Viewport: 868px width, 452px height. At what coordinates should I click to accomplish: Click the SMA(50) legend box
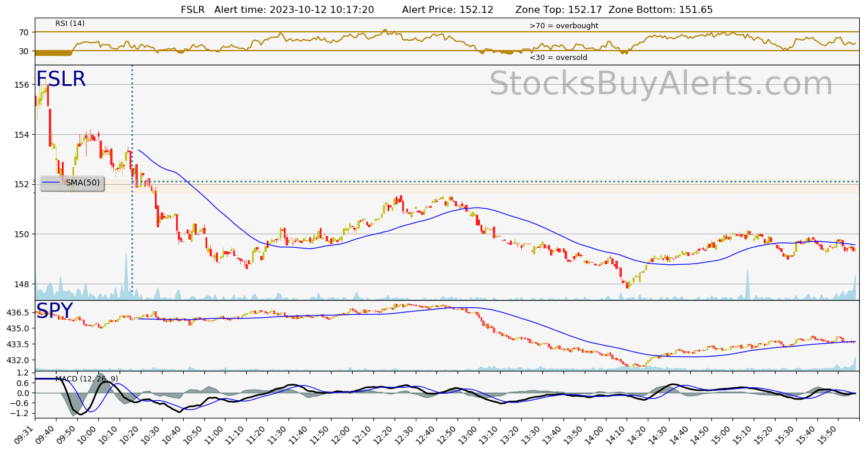click(72, 183)
